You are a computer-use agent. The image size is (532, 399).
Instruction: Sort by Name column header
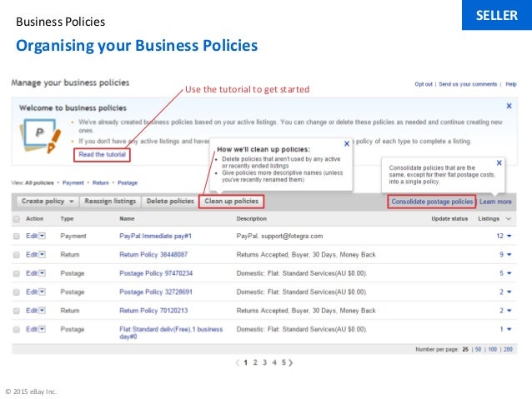(127, 219)
